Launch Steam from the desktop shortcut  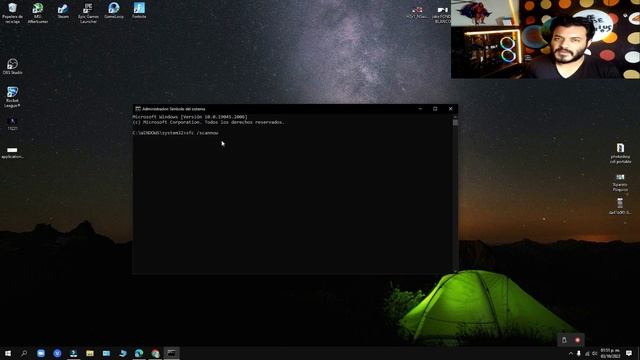63,11
